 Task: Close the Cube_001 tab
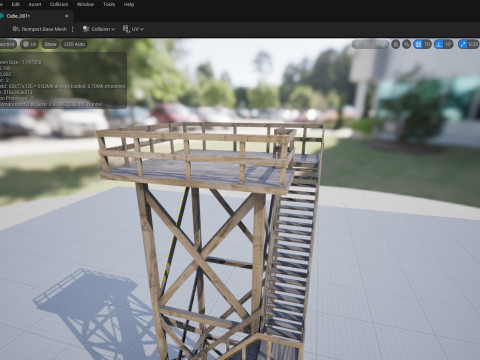pos(66,16)
